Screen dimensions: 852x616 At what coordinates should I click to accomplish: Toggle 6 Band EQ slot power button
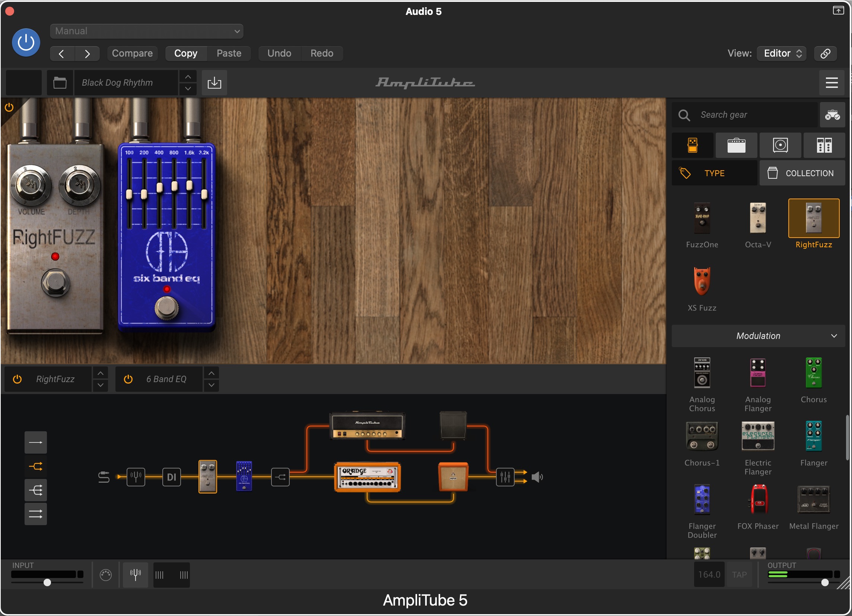[x=128, y=380]
